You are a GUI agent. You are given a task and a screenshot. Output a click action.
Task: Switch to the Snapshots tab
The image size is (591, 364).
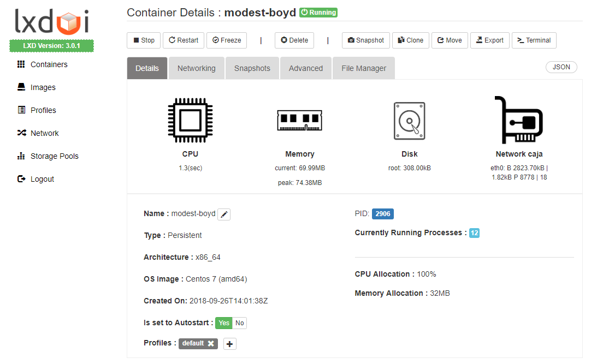click(252, 68)
